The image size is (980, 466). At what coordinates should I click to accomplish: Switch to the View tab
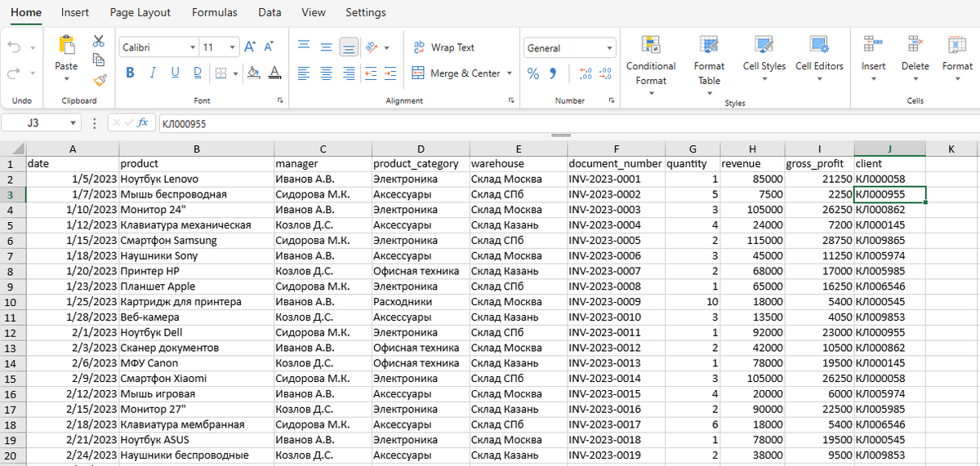coord(314,12)
